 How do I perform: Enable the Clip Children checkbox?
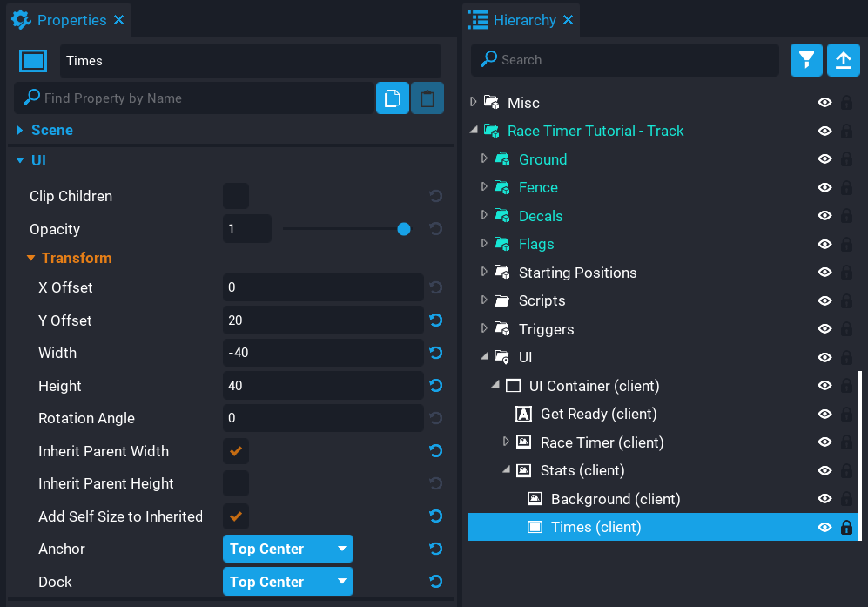coord(236,196)
